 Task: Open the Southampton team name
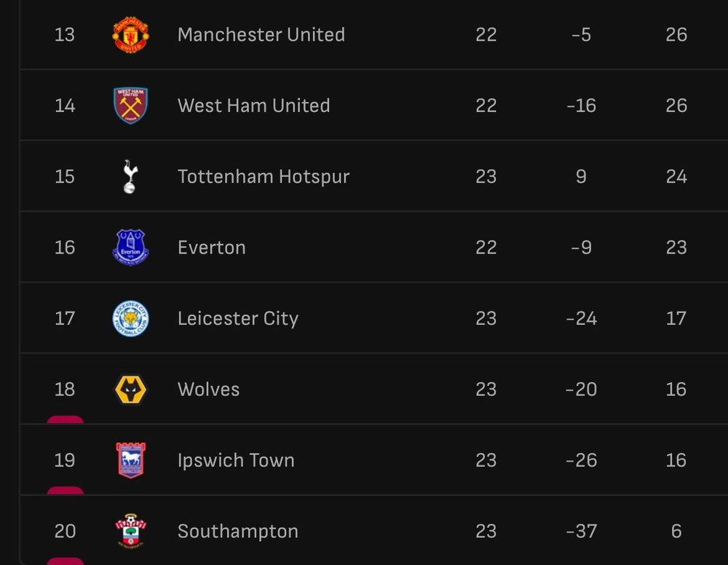(238, 532)
